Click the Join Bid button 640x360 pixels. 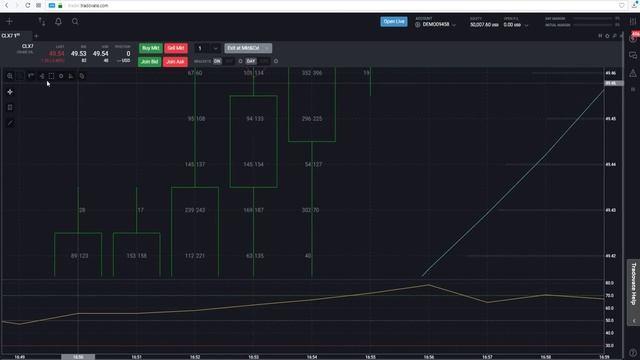(x=149, y=62)
